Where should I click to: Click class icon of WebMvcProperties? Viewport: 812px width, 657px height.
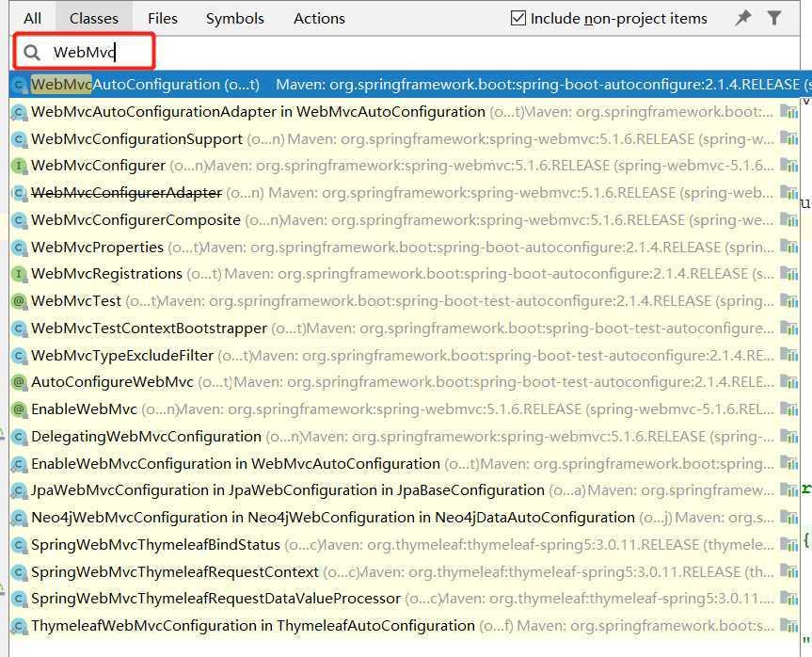(19, 248)
